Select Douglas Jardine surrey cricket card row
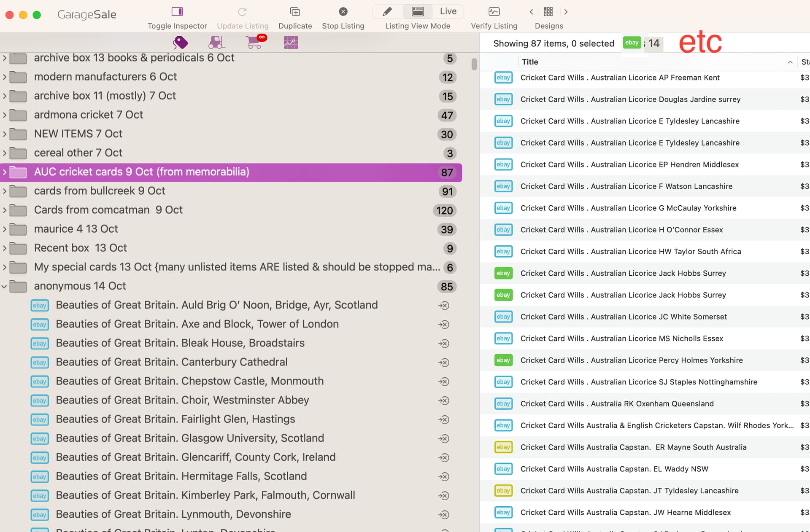The width and height of the screenshot is (810, 532). point(645,99)
